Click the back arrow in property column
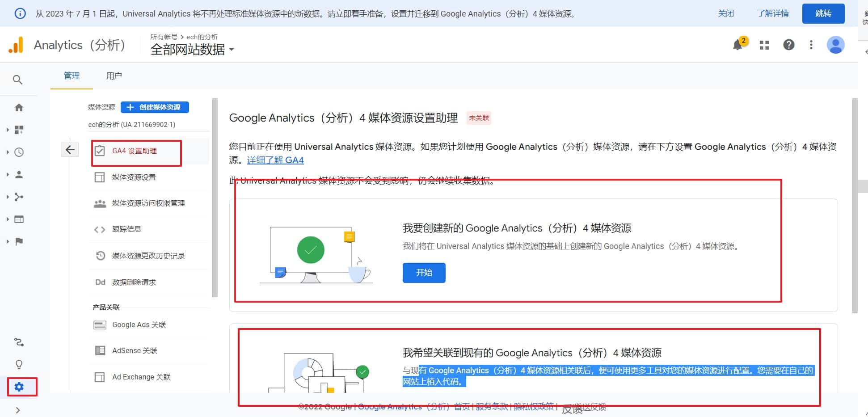The width and height of the screenshot is (868, 417). (x=70, y=150)
